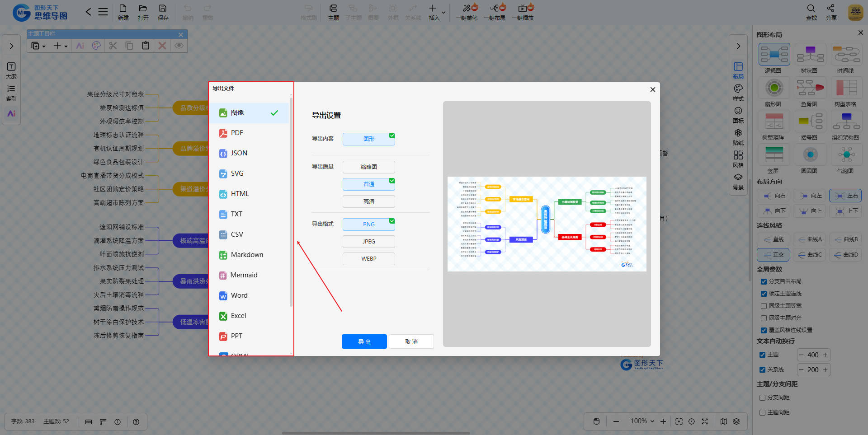Select PDF in export file list
Viewport: 868px width, 435px height.
(237, 133)
